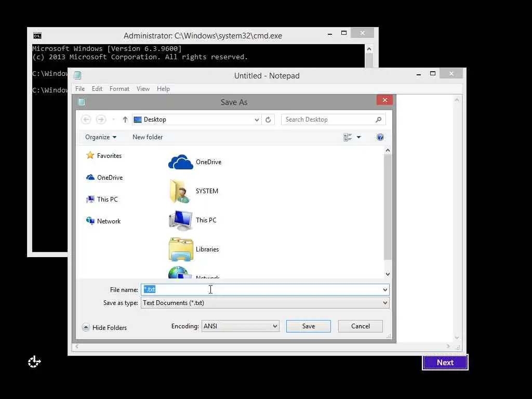Open the Organize dropdown menu

(x=101, y=137)
